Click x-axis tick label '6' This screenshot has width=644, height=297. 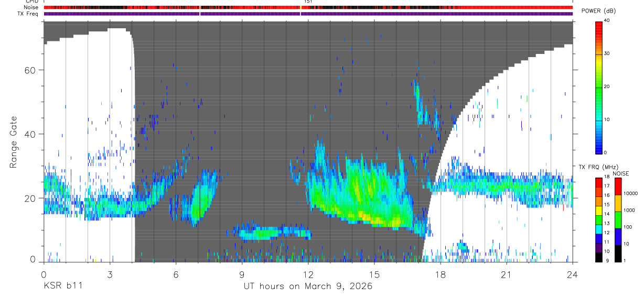coord(176,274)
